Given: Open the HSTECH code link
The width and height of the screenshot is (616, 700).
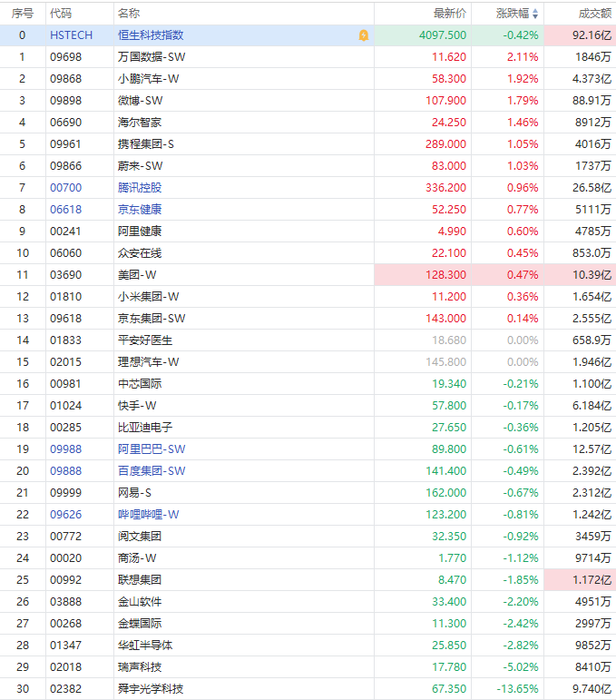Looking at the screenshot, I should tap(71, 35).
